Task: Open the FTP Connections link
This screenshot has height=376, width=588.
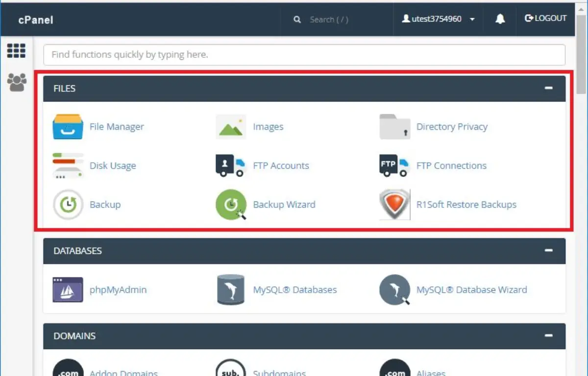Action: point(451,166)
